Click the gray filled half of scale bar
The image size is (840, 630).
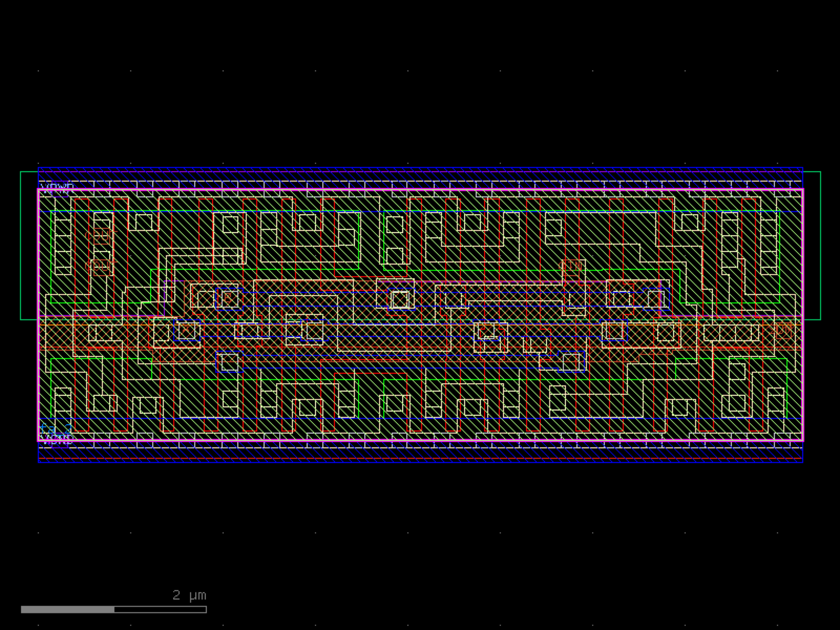pyautogui.click(x=68, y=609)
